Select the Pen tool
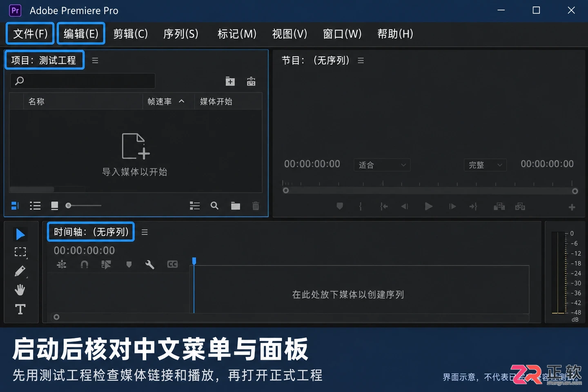The height and width of the screenshot is (392, 588). point(20,271)
